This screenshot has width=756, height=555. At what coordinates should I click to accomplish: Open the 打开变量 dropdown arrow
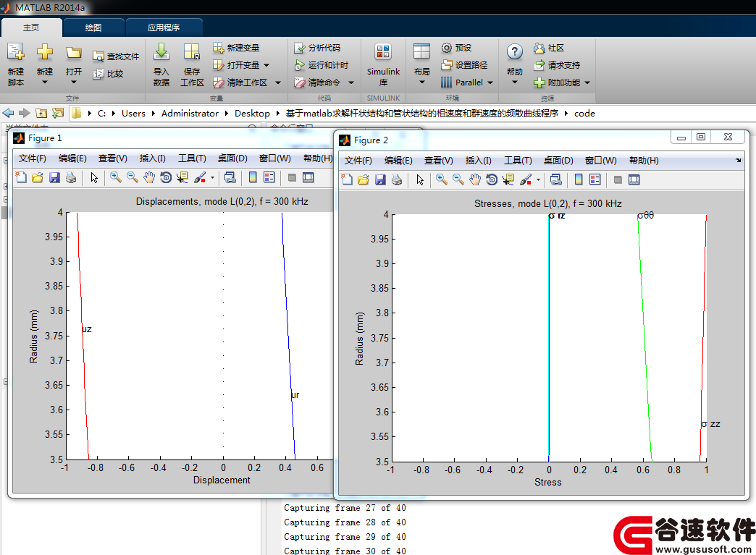[x=266, y=65]
